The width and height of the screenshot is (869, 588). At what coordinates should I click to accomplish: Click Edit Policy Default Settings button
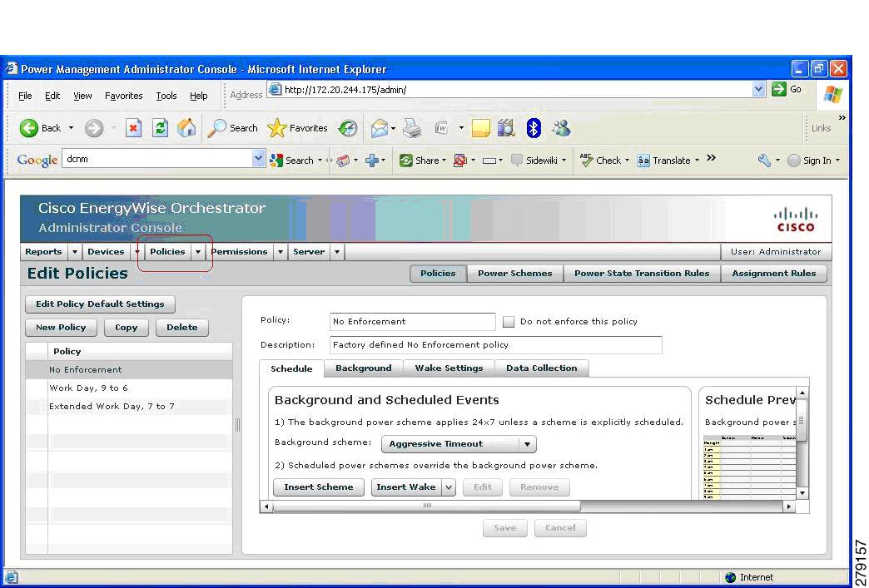tap(101, 304)
